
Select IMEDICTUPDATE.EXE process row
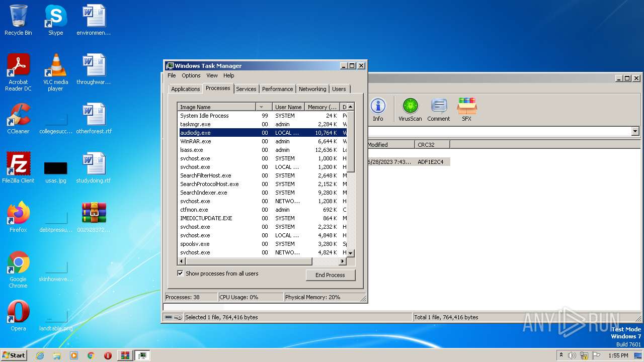click(x=262, y=218)
